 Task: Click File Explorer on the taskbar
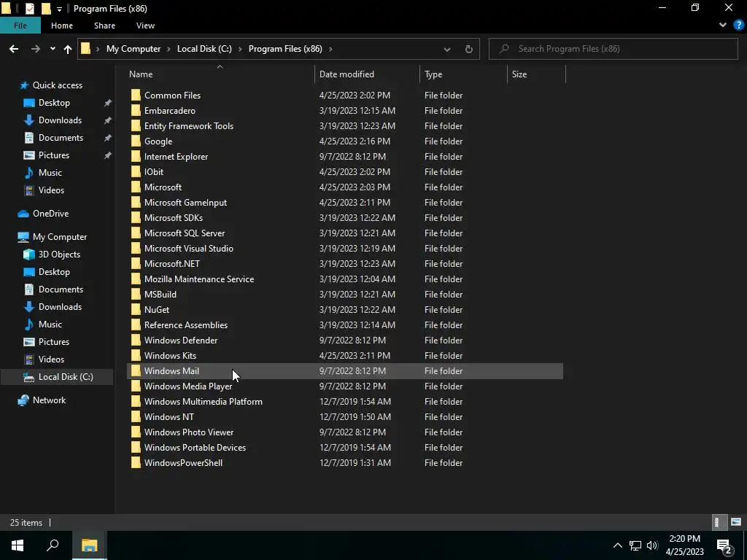[89, 545]
